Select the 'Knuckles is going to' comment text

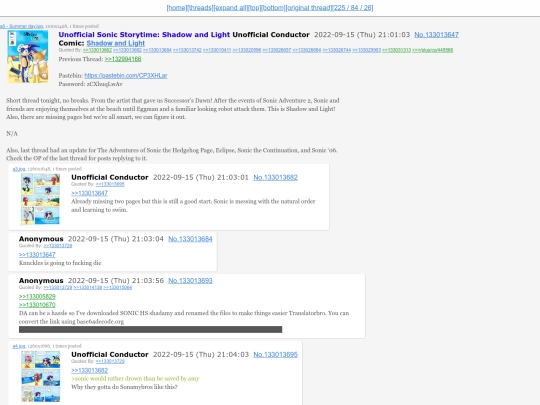[x=60, y=263]
